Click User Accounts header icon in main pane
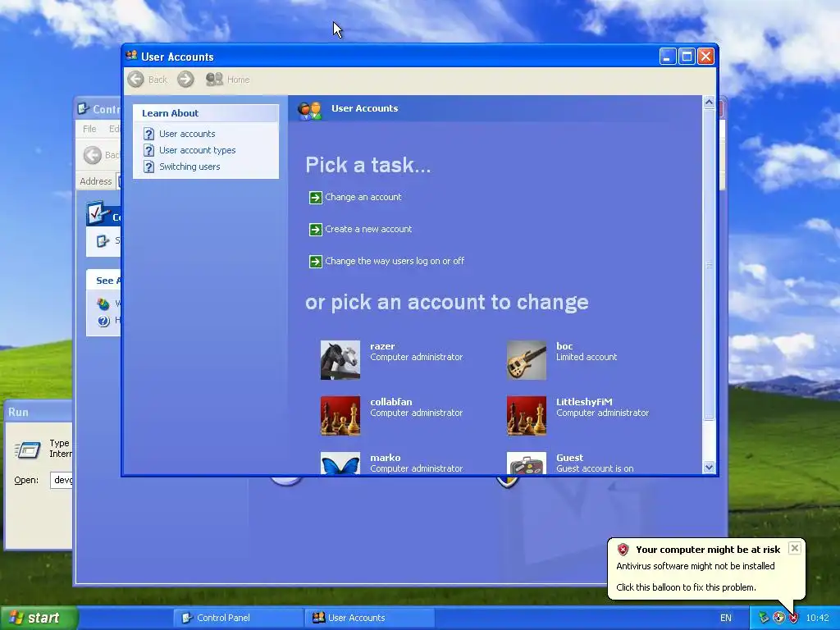Viewport: 840px width, 630px height. click(x=309, y=110)
